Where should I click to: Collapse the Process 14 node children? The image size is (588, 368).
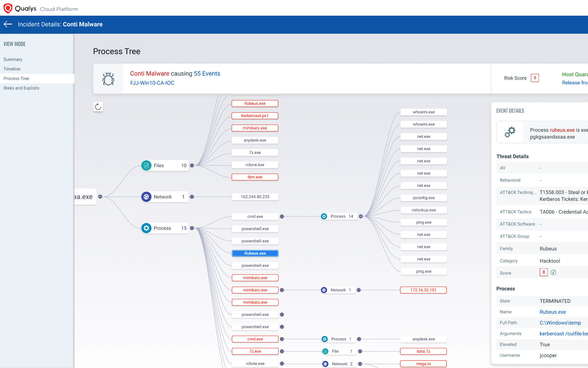[361, 217]
